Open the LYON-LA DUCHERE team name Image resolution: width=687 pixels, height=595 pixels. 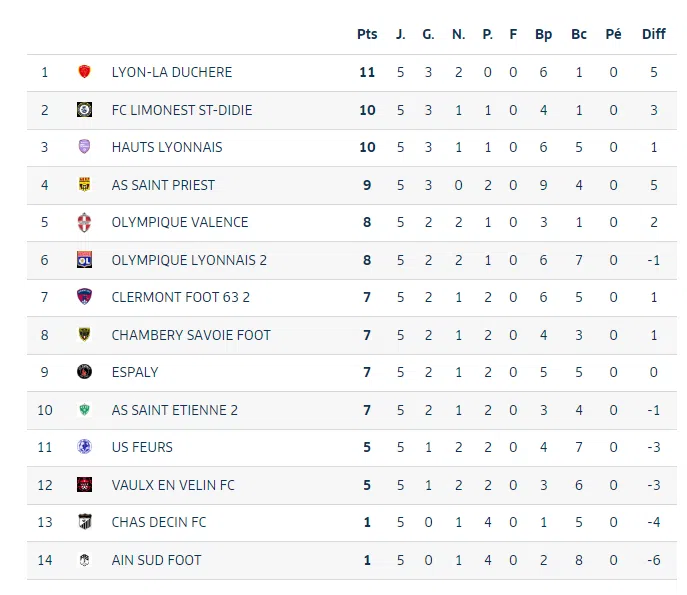tap(171, 72)
